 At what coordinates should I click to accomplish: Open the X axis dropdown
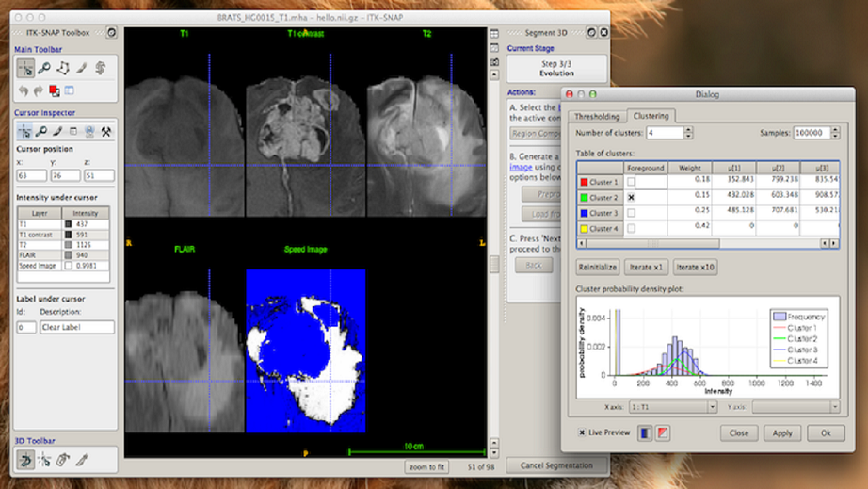click(672, 406)
